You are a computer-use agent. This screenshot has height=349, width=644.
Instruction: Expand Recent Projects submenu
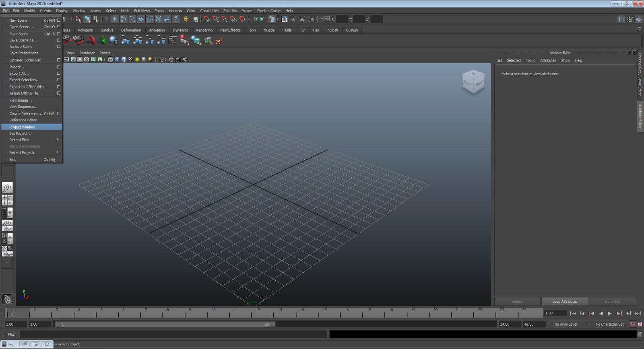tap(32, 153)
